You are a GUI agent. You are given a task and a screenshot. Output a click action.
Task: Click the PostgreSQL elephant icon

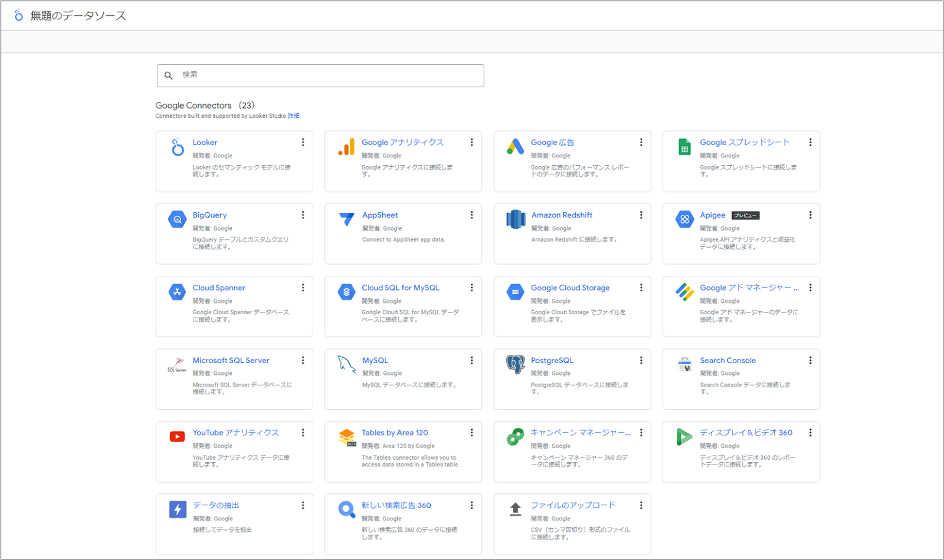(x=516, y=364)
